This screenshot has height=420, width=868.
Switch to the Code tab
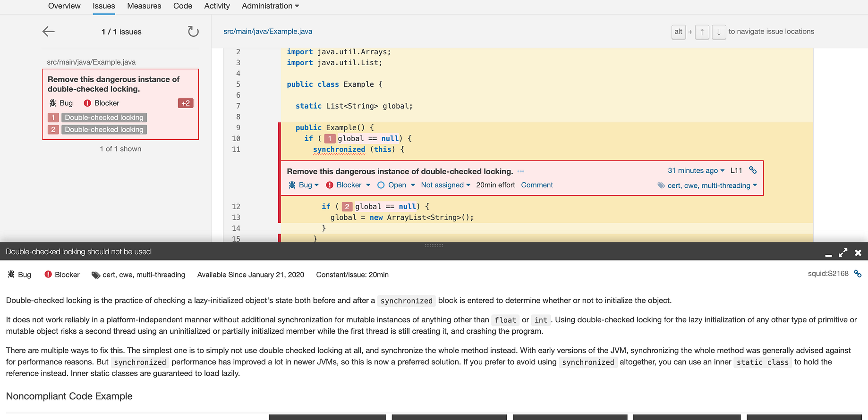tap(183, 6)
